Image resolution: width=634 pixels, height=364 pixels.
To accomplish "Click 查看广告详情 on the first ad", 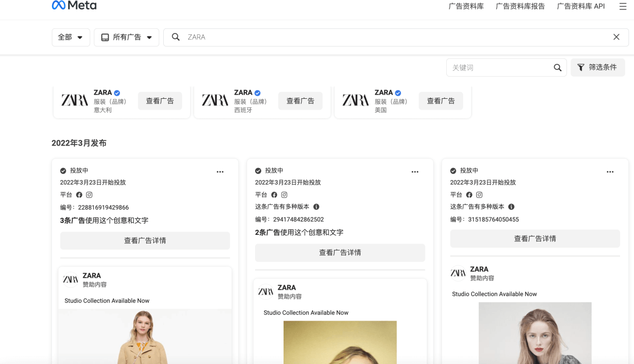I will point(145,240).
